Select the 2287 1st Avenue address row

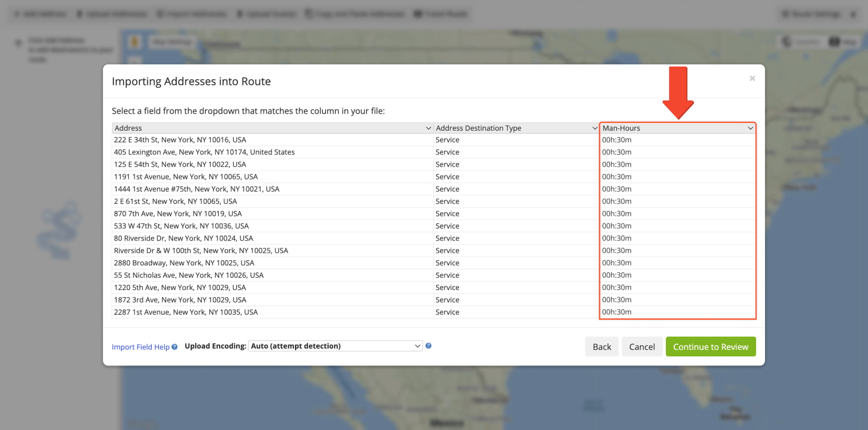(186, 312)
